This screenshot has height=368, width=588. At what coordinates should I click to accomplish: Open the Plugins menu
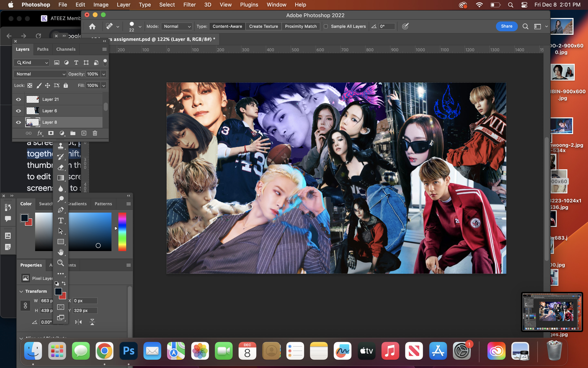249,5
